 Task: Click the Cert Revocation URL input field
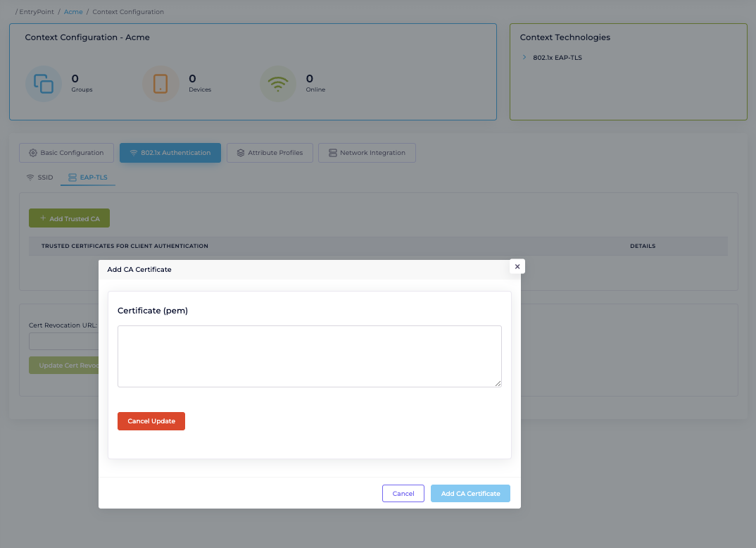tap(63, 342)
